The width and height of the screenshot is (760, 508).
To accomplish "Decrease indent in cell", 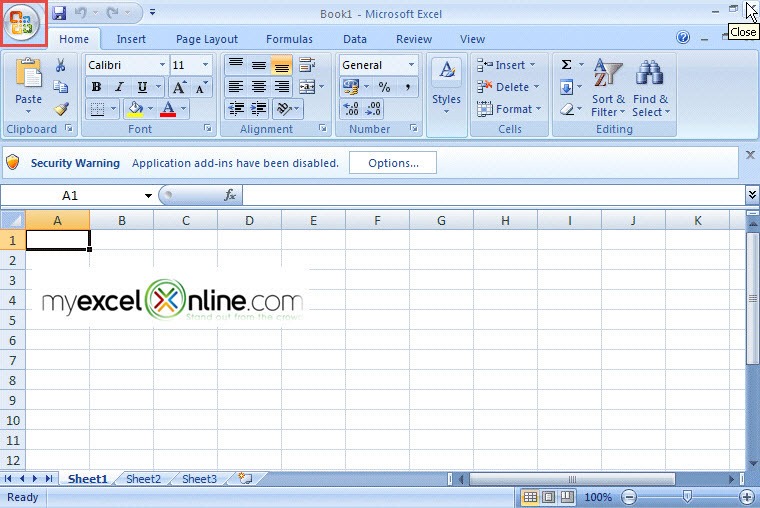I will click(236, 109).
